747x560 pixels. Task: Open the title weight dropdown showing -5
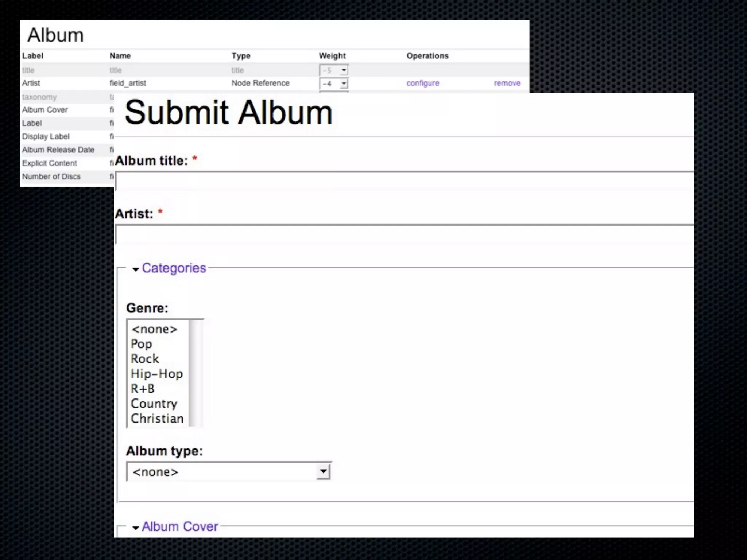(334, 70)
